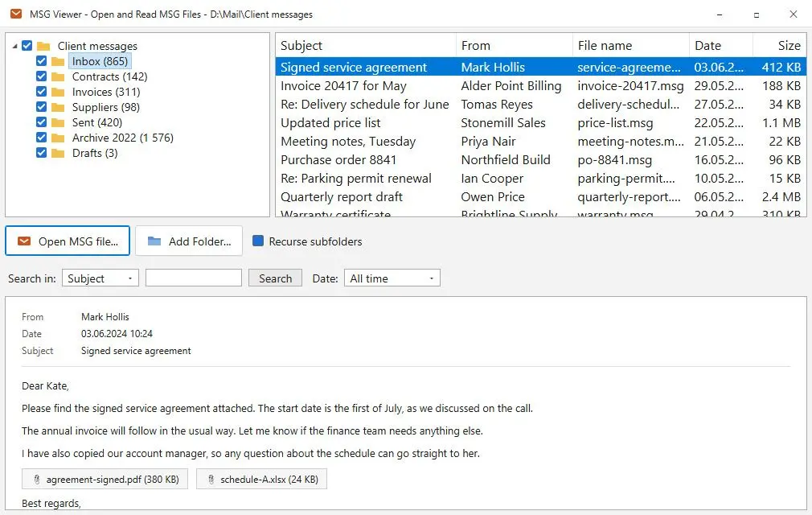
Task: Click the Suppliers folder icon
Action: pyautogui.click(x=58, y=107)
